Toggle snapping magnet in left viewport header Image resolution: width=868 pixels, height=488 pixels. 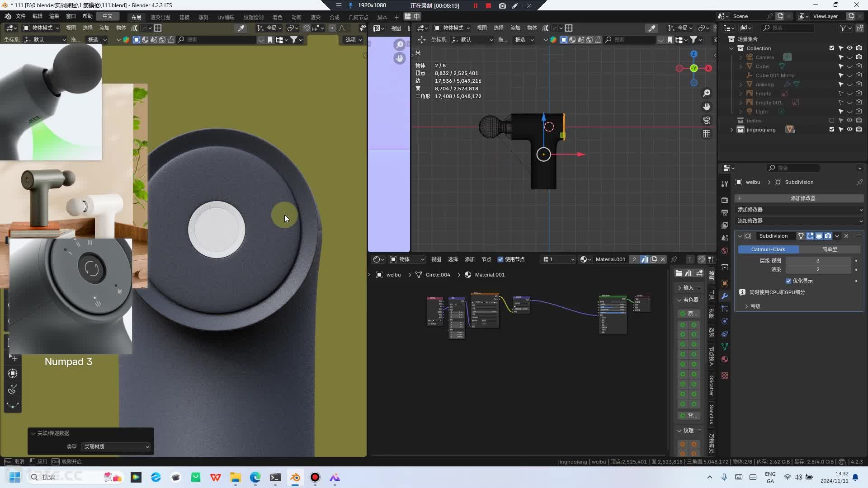[x=306, y=28]
